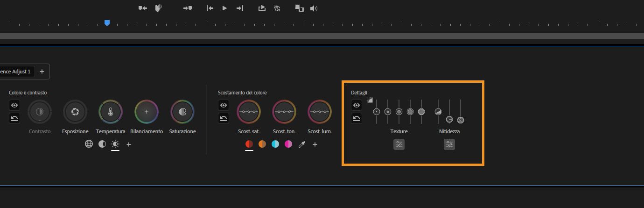This screenshot has width=644, height=208.
Task: Click the Texture label
Action: point(399,131)
